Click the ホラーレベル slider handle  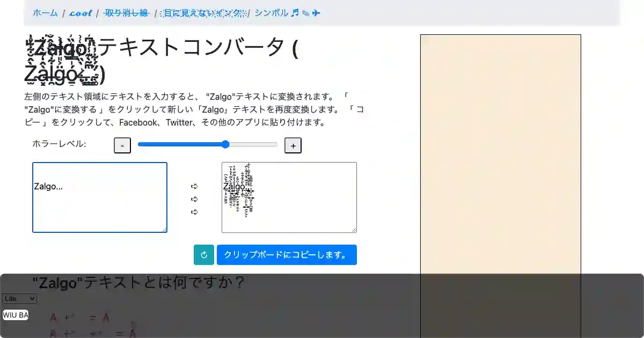coord(225,144)
